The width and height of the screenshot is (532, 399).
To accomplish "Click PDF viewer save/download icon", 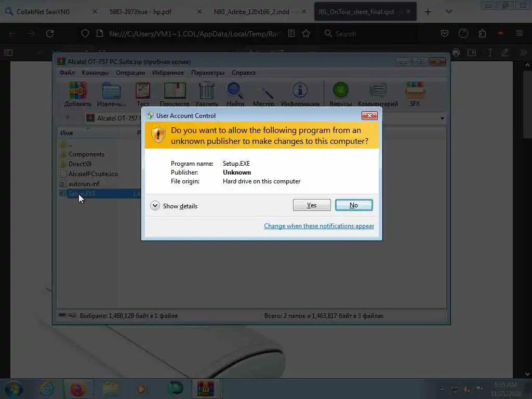I will click(472, 52).
